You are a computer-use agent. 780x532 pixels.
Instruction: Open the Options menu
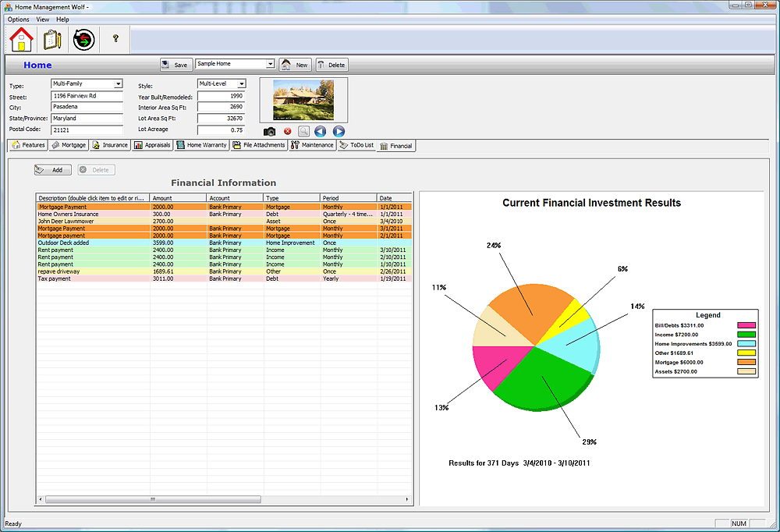(18, 20)
